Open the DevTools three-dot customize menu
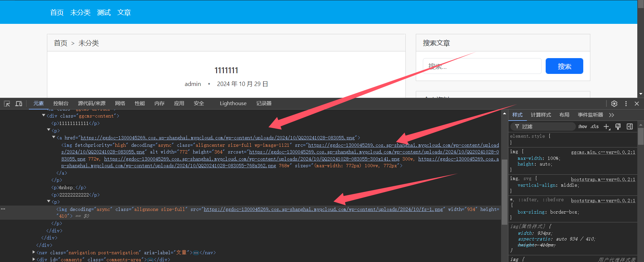 626,103
